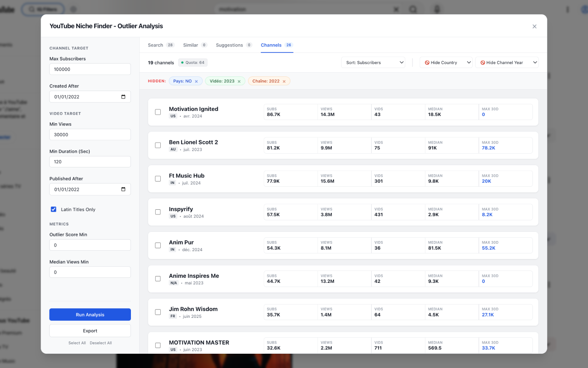Click the Select All link
Screen dimensions: 588x368
point(77,343)
